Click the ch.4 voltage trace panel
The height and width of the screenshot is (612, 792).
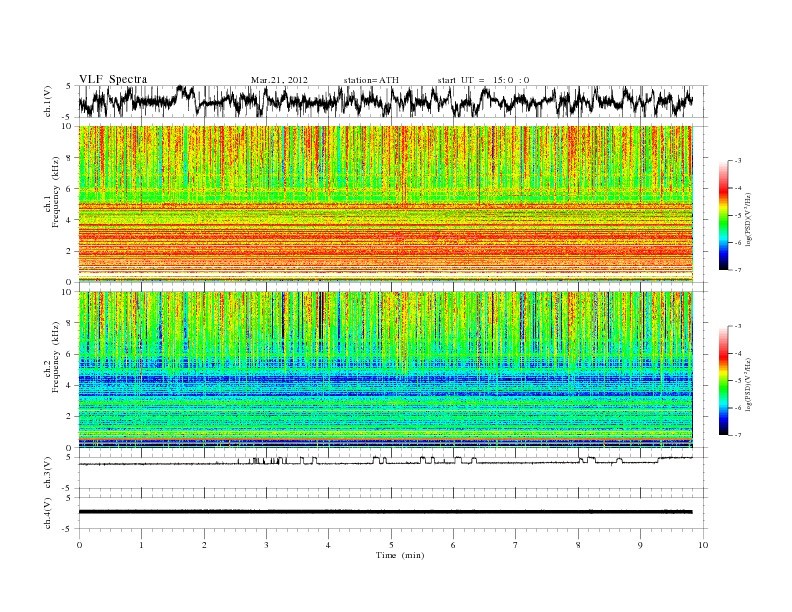pos(393,513)
